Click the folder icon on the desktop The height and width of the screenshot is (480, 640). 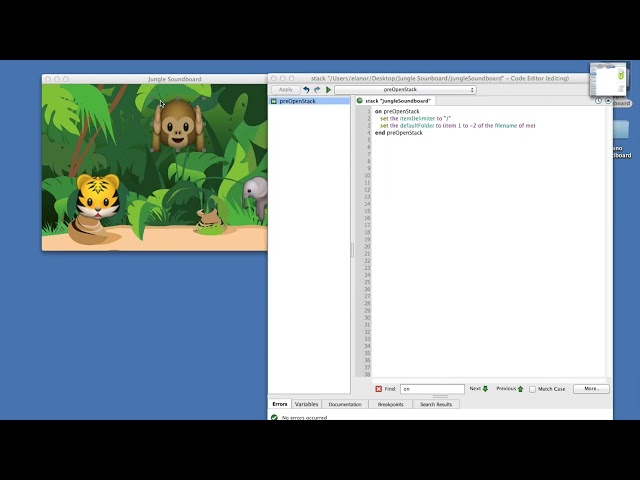tap(622, 130)
